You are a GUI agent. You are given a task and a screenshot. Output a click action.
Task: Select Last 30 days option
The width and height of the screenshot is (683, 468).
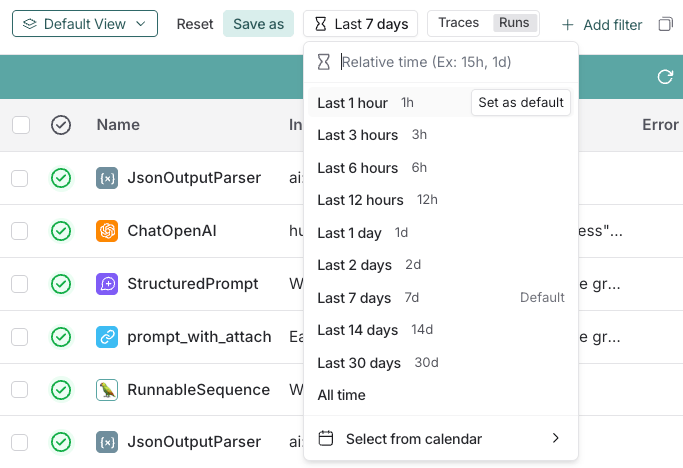click(x=441, y=363)
